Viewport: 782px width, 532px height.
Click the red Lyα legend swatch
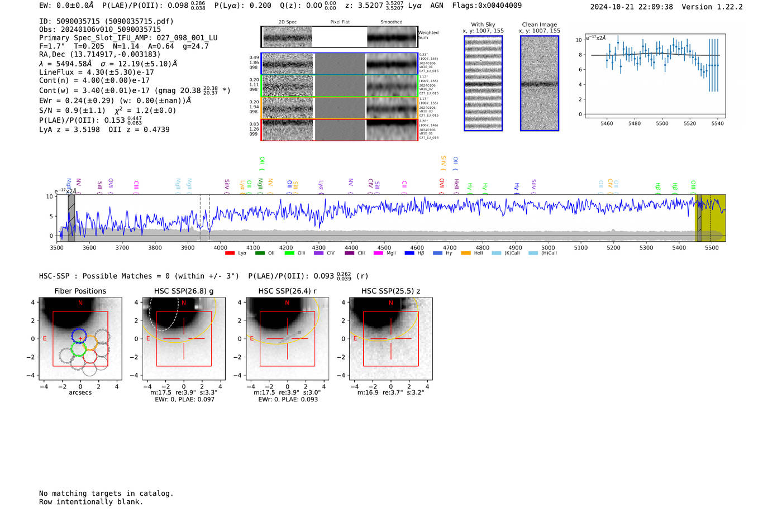point(230,253)
